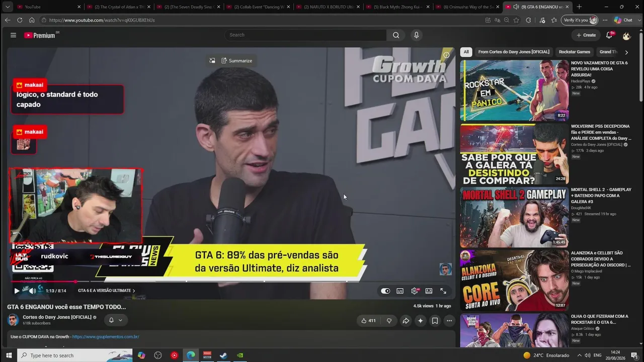Seek using the video progress bar
Image resolution: width=644 pixels, height=362 pixels.
tap(230, 281)
